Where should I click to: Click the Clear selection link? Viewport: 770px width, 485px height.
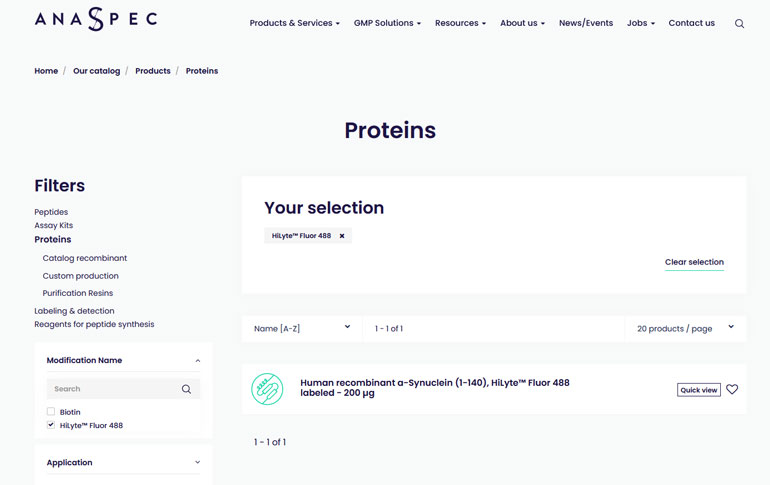tap(694, 262)
